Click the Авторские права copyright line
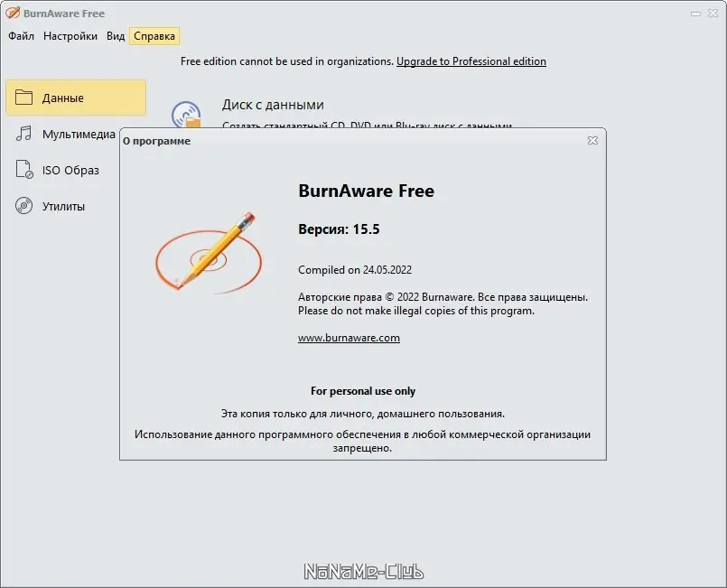This screenshot has width=727, height=588. 443,297
